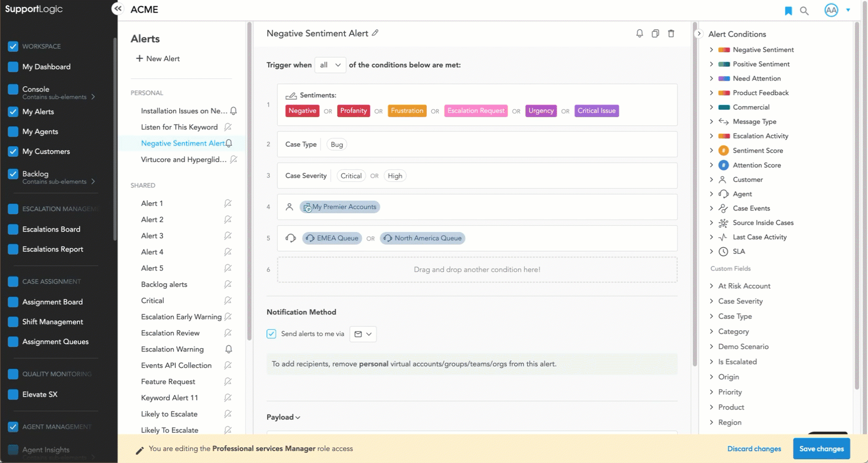Click the Agent headset icon in conditions
868x463 pixels.
click(x=724, y=194)
